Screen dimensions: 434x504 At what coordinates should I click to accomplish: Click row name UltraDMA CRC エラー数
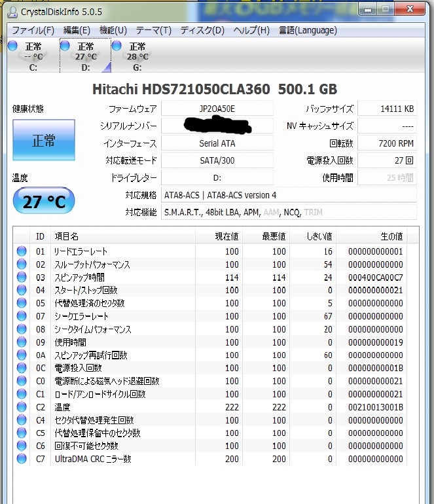93,459
